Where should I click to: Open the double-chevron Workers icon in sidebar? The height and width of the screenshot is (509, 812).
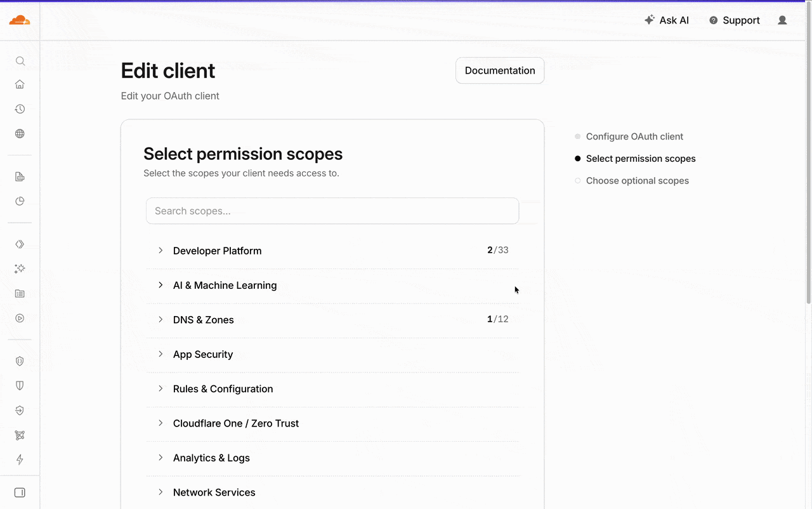point(20,244)
